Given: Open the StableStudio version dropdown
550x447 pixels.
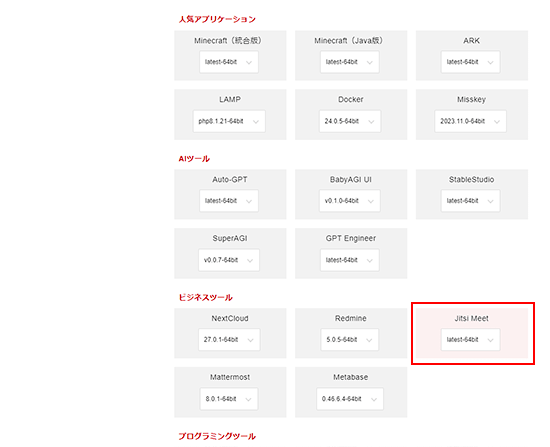Looking at the screenshot, I should [x=470, y=201].
